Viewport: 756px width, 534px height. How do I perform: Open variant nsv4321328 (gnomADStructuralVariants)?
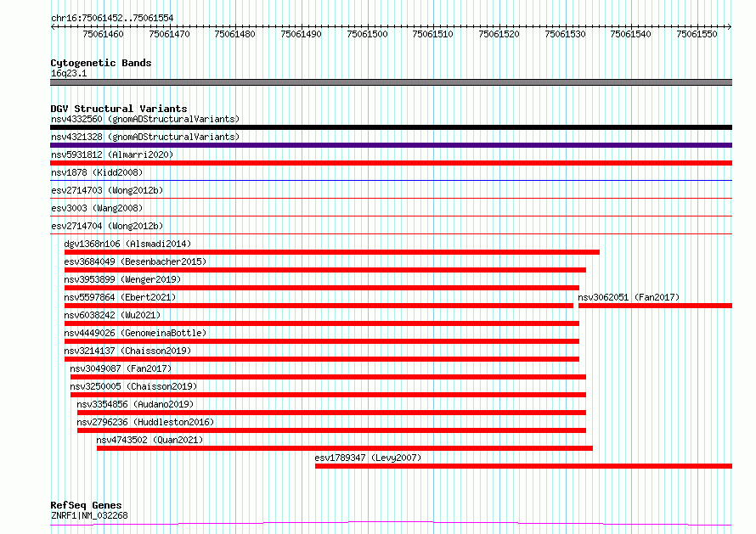click(145, 137)
